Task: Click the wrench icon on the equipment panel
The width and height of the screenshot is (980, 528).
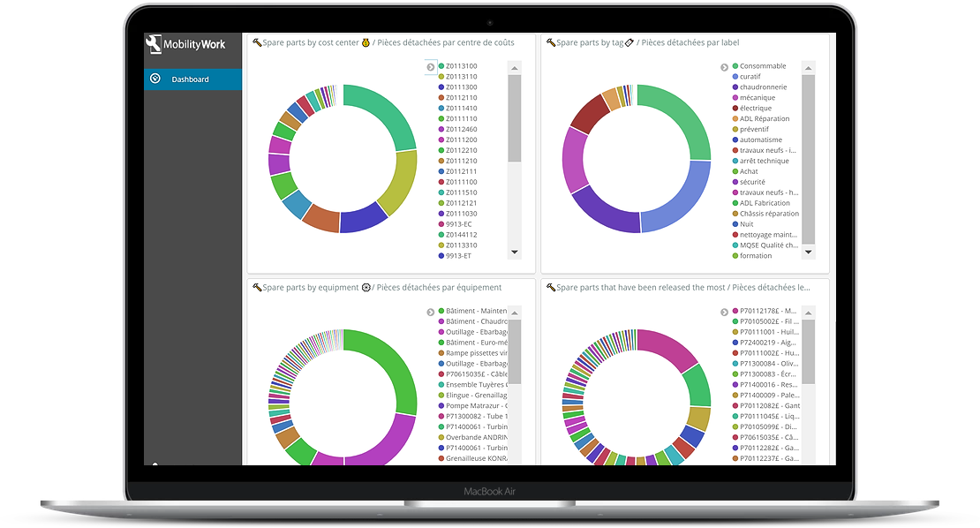Action: (256, 287)
